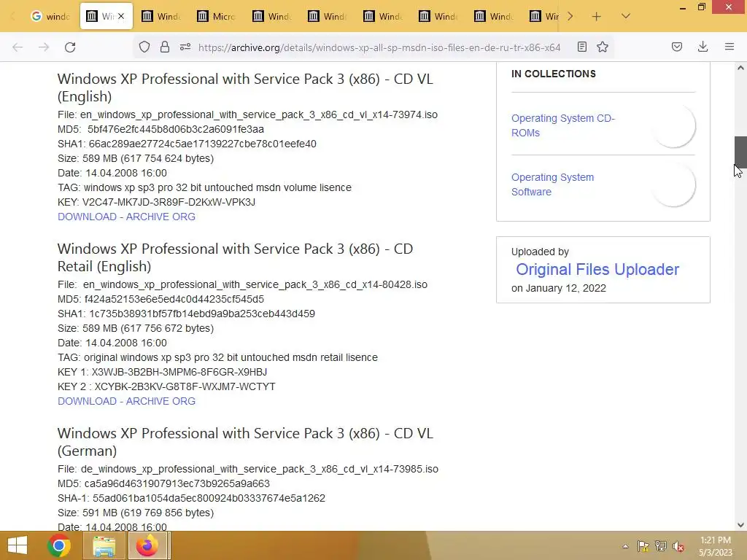Click MD5 value 5bf476e2fc445b8d06b3c2a6091fe3aa

(175, 129)
